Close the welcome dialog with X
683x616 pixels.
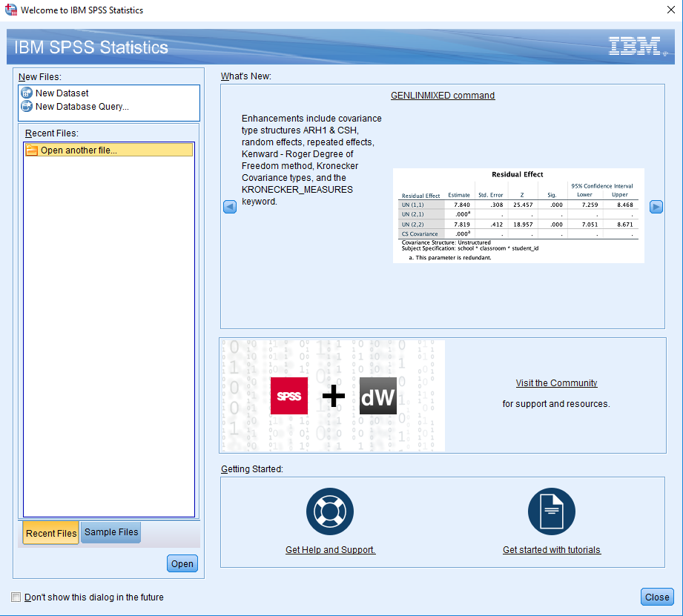click(x=671, y=10)
